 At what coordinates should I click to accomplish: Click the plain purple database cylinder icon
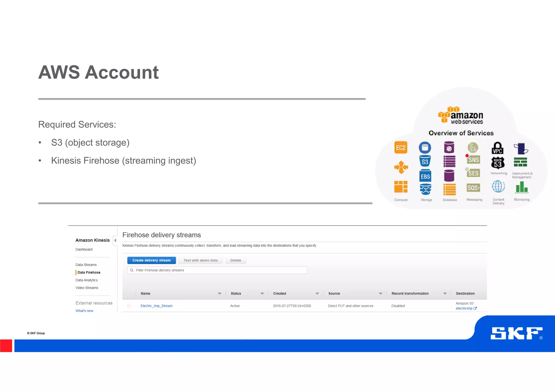click(x=449, y=176)
